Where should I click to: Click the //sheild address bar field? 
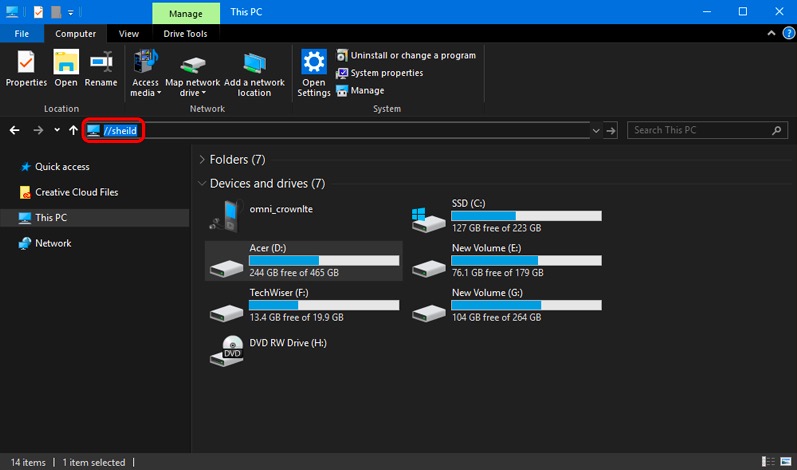click(x=338, y=131)
